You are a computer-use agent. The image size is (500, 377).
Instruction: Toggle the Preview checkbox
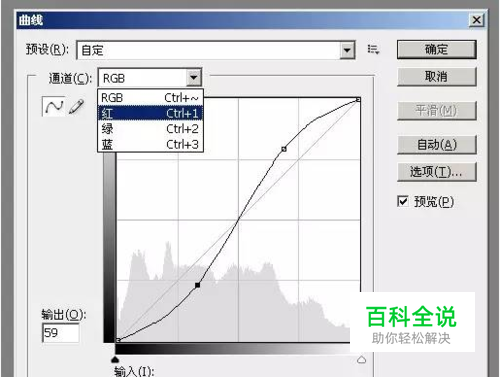[403, 201]
